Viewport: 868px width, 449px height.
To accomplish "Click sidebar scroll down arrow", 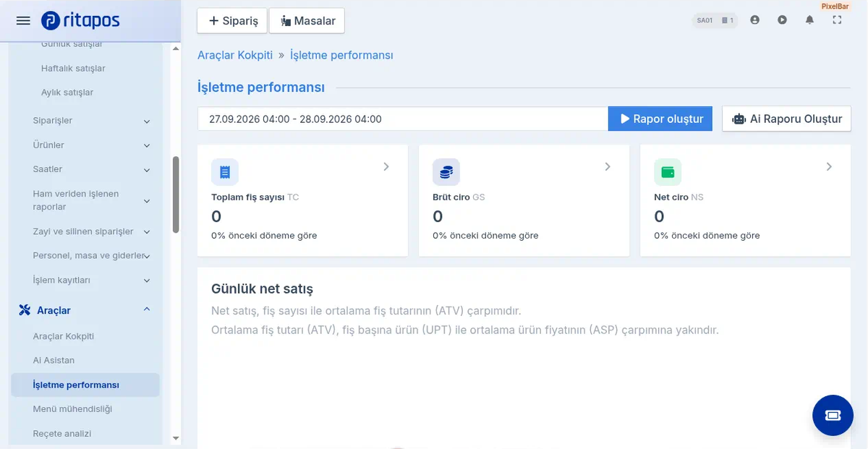I will click(x=176, y=438).
